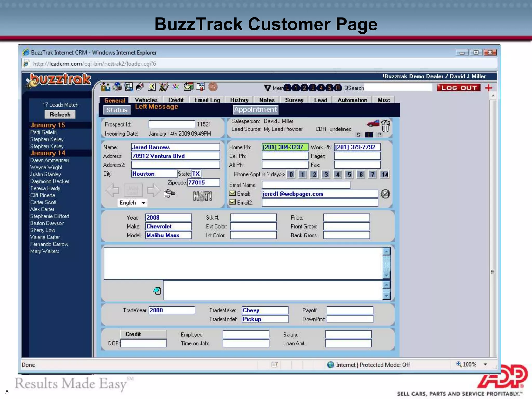Select memory slot 3 circle

pos(313,88)
